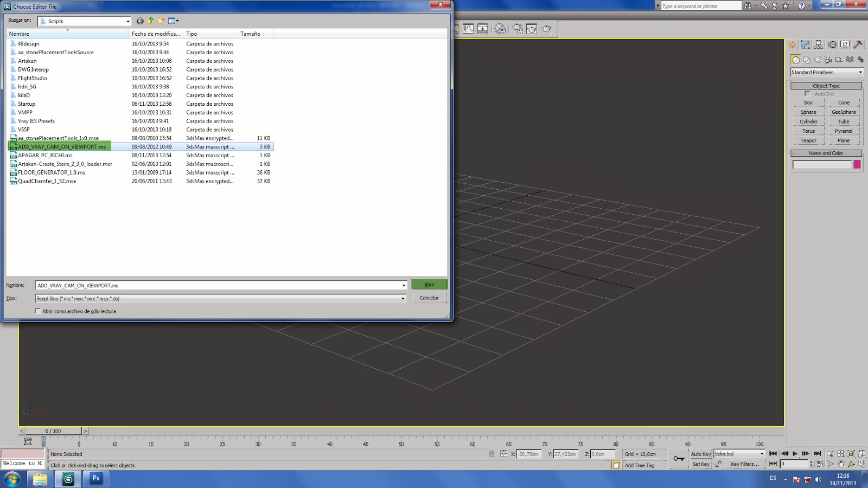
Task: Open the Material Editor checkered sphere icon
Action: (500, 29)
